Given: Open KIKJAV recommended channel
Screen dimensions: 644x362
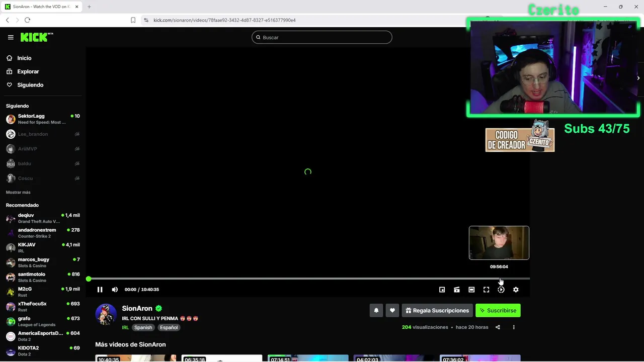Looking at the screenshot, I should pos(42,247).
